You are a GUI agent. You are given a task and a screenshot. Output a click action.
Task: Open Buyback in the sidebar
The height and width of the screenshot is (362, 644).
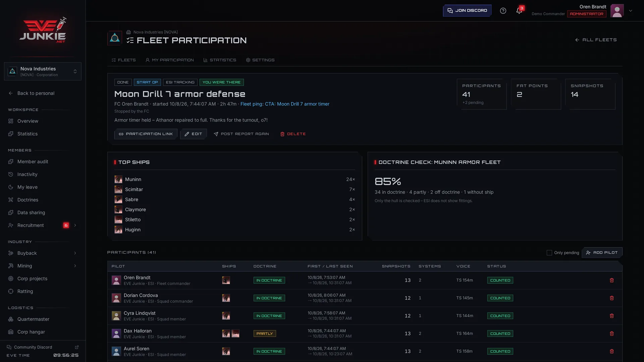(x=27, y=253)
